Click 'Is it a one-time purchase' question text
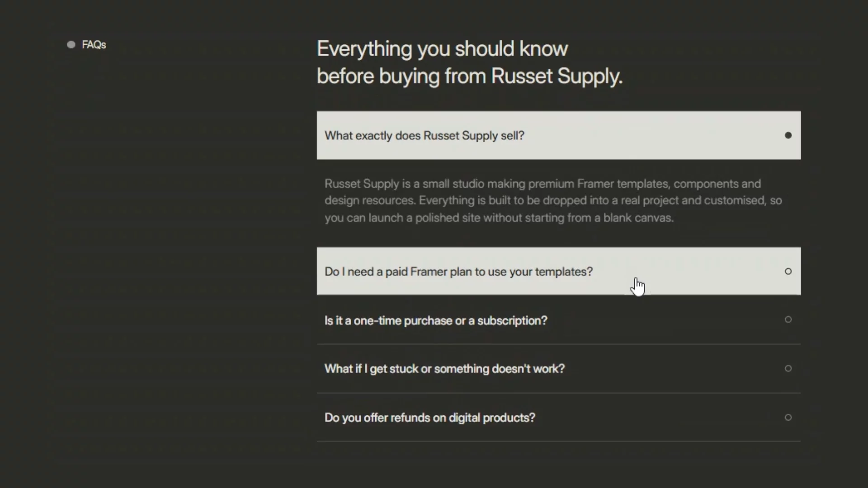 click(x=436, y=320)
